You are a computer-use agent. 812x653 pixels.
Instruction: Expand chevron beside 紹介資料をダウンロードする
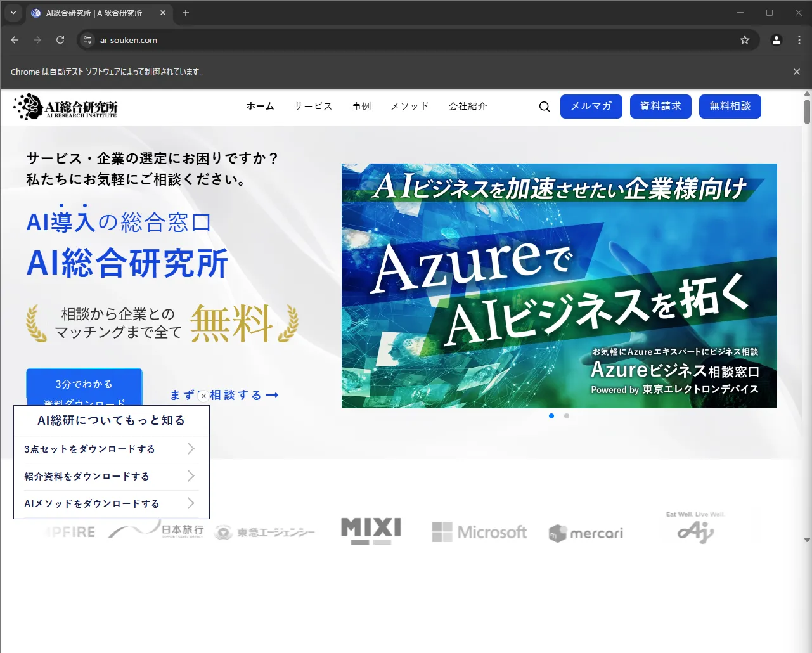[x=191, y=476]
